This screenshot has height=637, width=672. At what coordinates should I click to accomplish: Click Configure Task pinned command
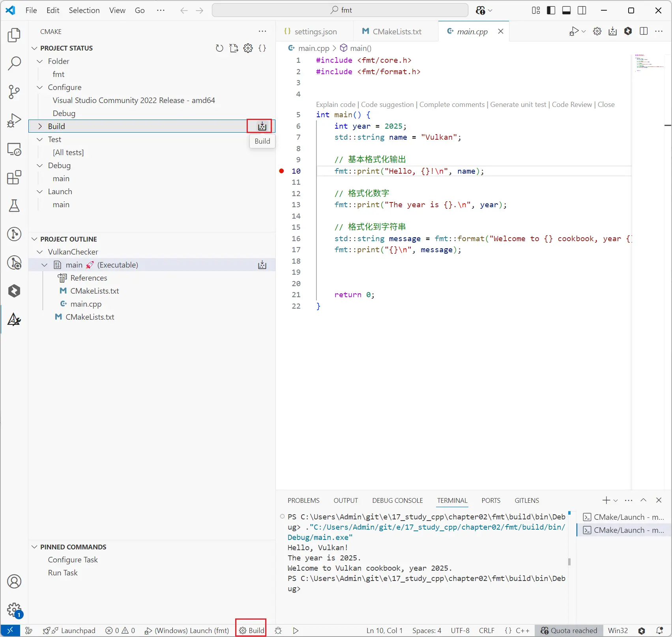(73, 560)
